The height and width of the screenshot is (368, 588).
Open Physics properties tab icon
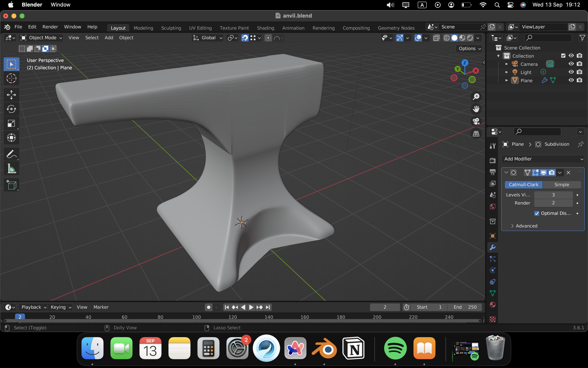[492, 270]
